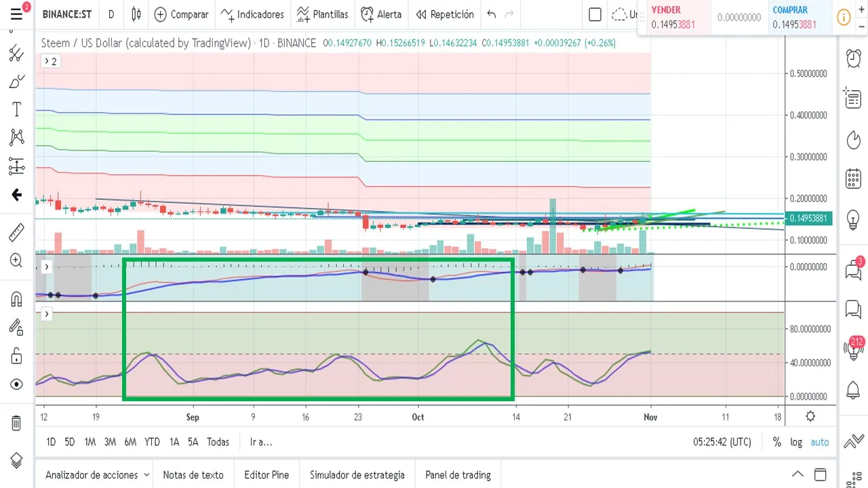The height and width of the screenshot is (488, 868).
Task: Select the Ruler measure tool
Action: point(16,232)
